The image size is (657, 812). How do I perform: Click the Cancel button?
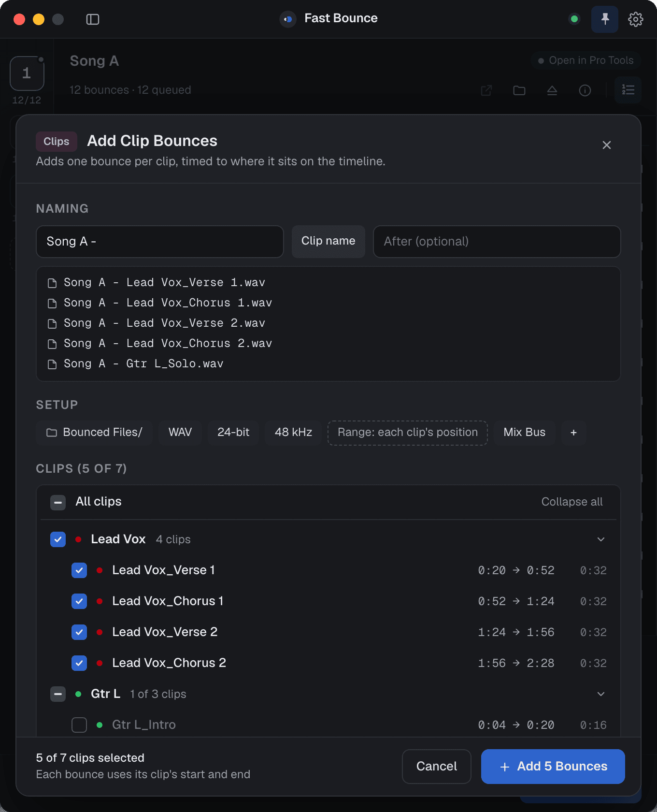(437, 767)
